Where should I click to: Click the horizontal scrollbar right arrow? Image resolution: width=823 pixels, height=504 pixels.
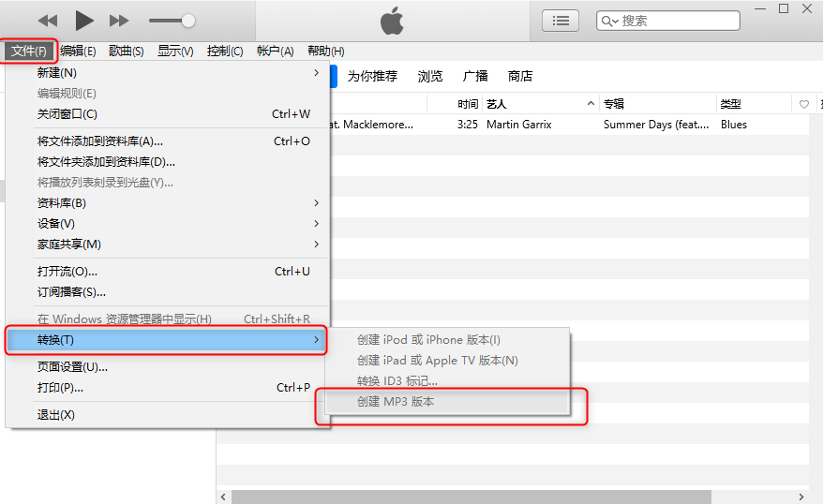point(801,497)
